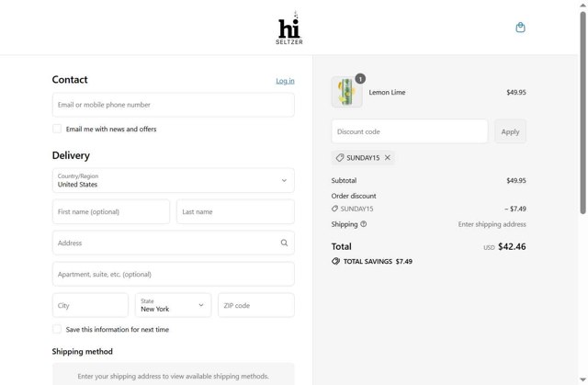The width and height of the screenshot is (588, 385).
Task: Remove the SUNDAY15 discount tag
Action: click(388, 158)
